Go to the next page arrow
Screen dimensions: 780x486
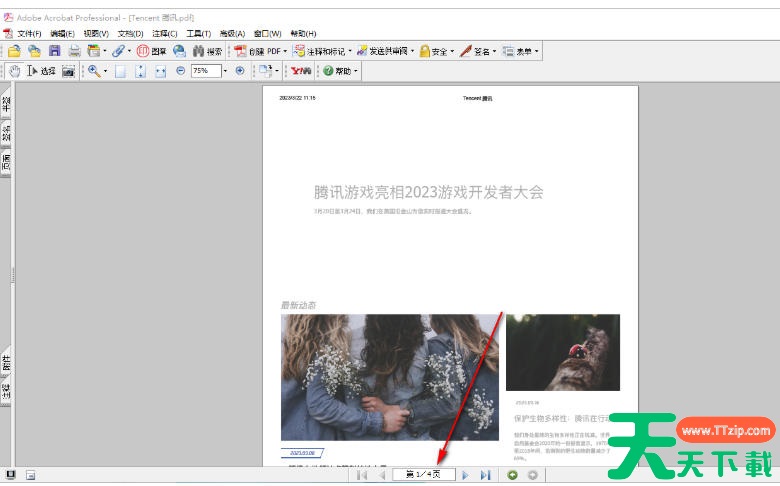pyautogui.click(x=465, y=475)
